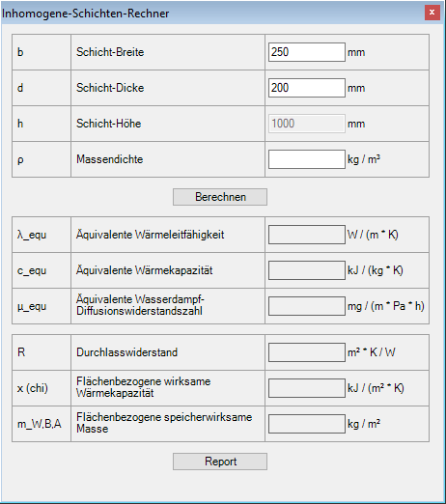Click the Report button

220,462
